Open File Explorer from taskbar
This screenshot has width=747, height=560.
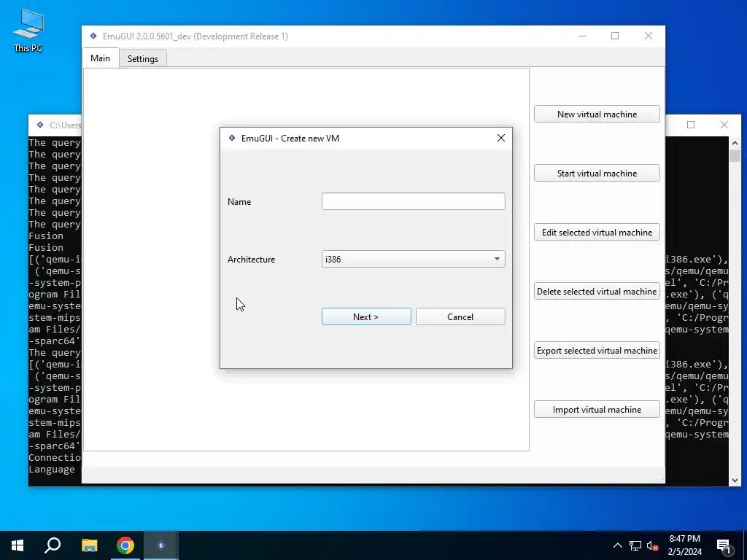click(x=89, y=545)
